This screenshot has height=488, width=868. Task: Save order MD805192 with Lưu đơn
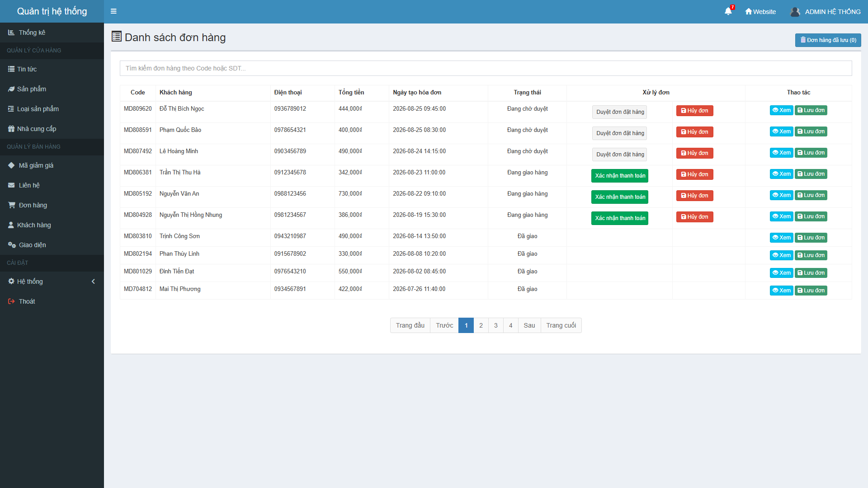(x=811, y=195)
